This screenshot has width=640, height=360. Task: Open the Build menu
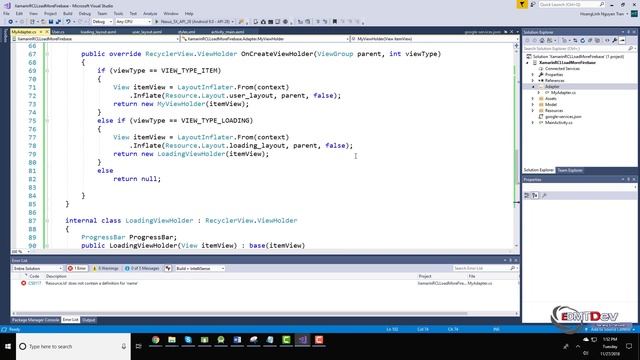tap(67, 13)
